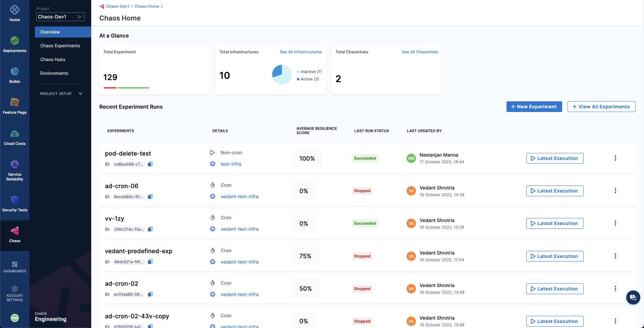This screenshot has width=644, height=328.
Task: View Latest Execution of pod-delete-test
Action: coord(555,158)
